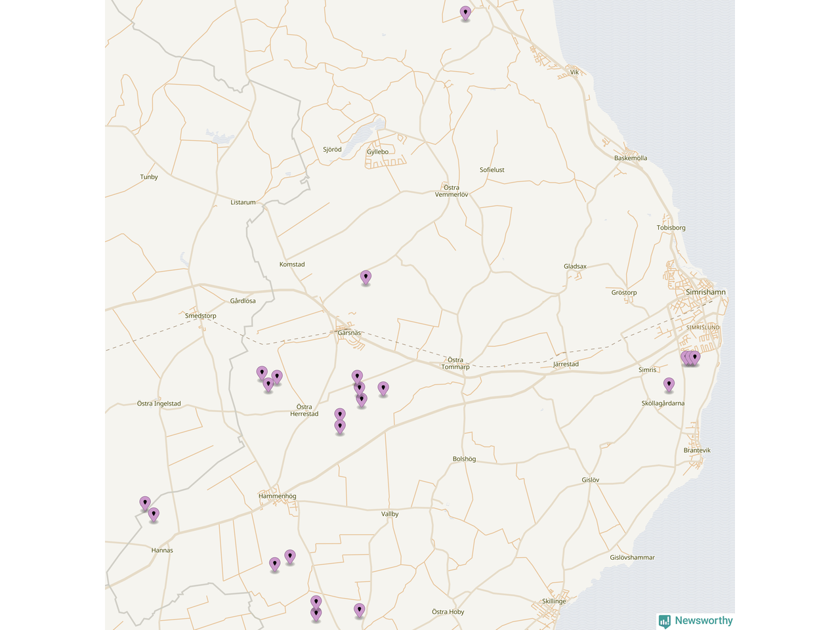Click the Vallby label

point(390,514)
